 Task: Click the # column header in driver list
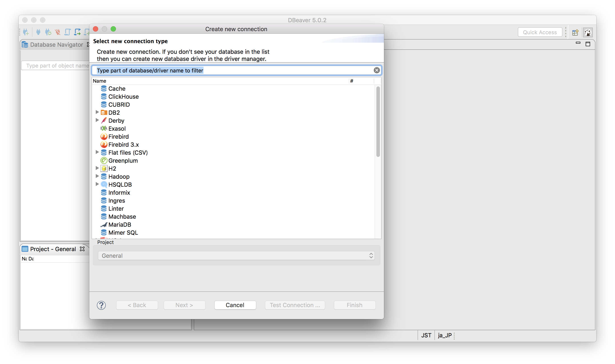pos(361,81)
